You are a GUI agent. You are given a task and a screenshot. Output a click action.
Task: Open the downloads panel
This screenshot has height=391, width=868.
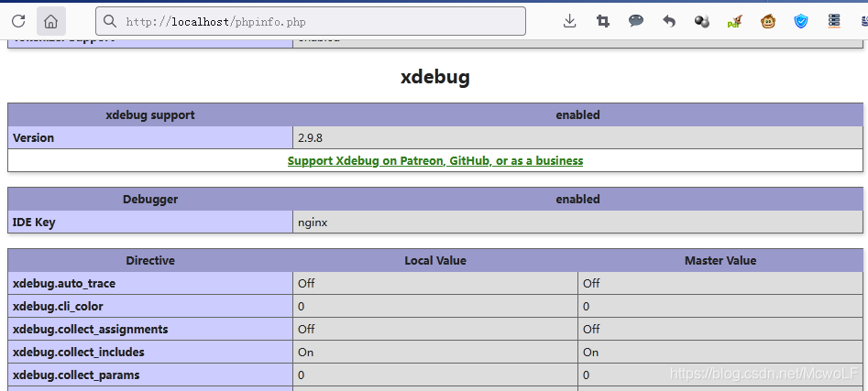pyautogui.click(x=569, y=22)
